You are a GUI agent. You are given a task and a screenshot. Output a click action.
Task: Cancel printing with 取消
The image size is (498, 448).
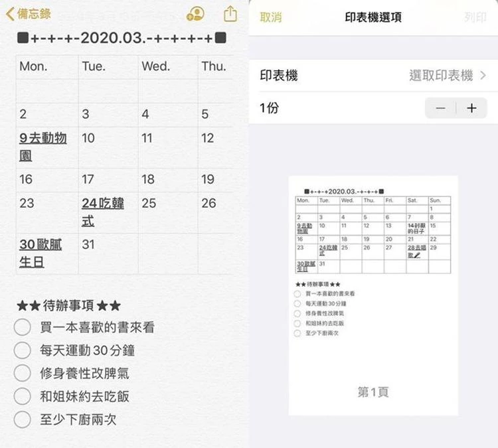click(x=271, y=17)
